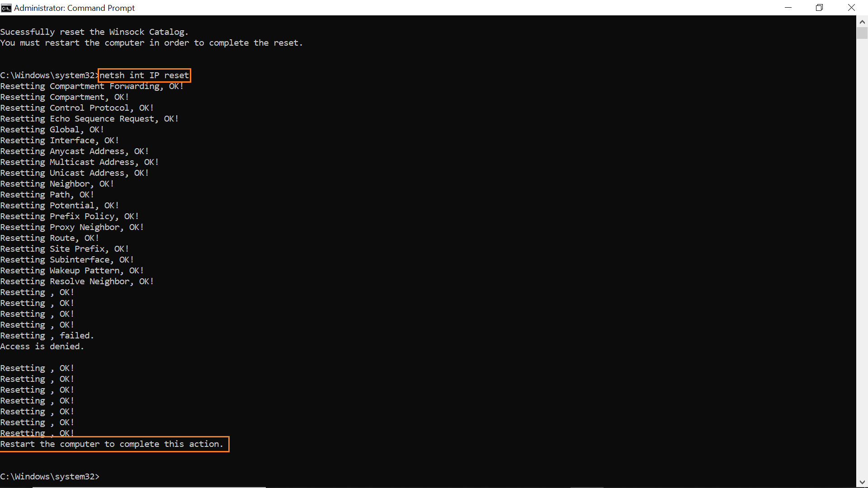Screen dimensions: 868x488
Task: Select the Resetting failed output line
Action: [x=47, y=335]
